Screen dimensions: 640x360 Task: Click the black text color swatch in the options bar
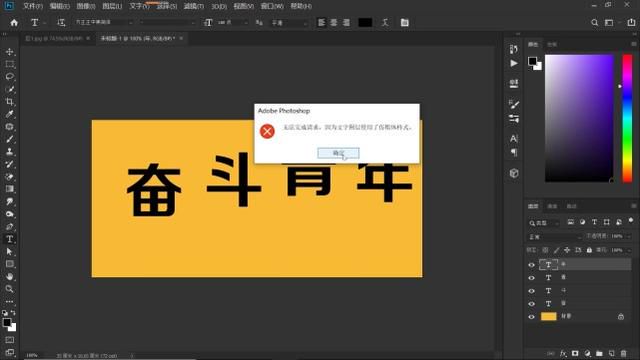pos(365,23)
